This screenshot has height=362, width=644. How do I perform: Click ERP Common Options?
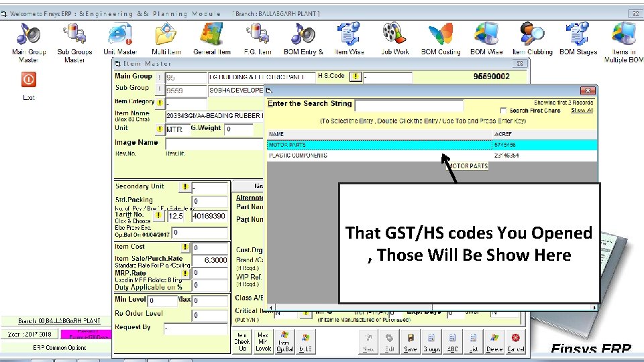(60, 348)
